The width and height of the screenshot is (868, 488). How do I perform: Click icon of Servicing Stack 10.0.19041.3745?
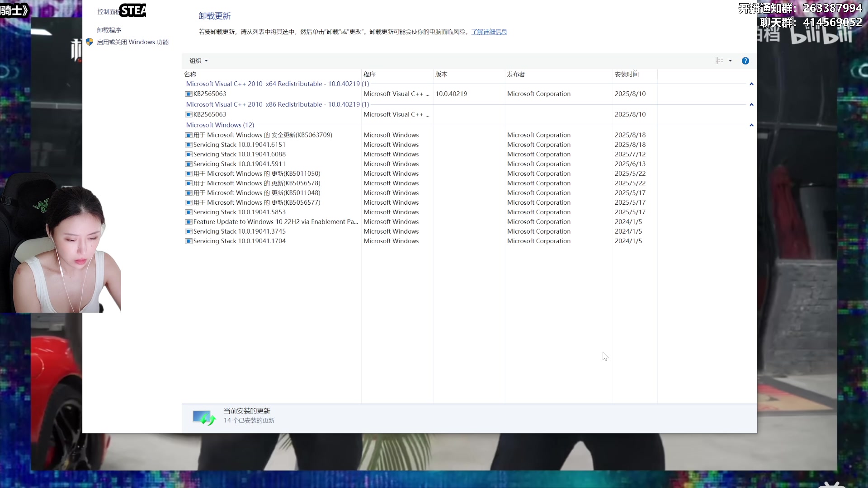click(x=189, y=232)
